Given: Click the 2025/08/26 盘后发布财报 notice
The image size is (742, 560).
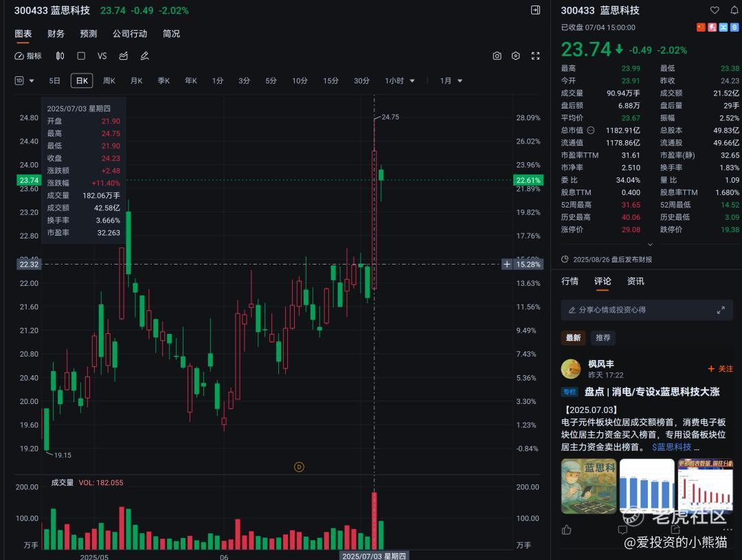Looking at the screenshot, I should 607,260.
